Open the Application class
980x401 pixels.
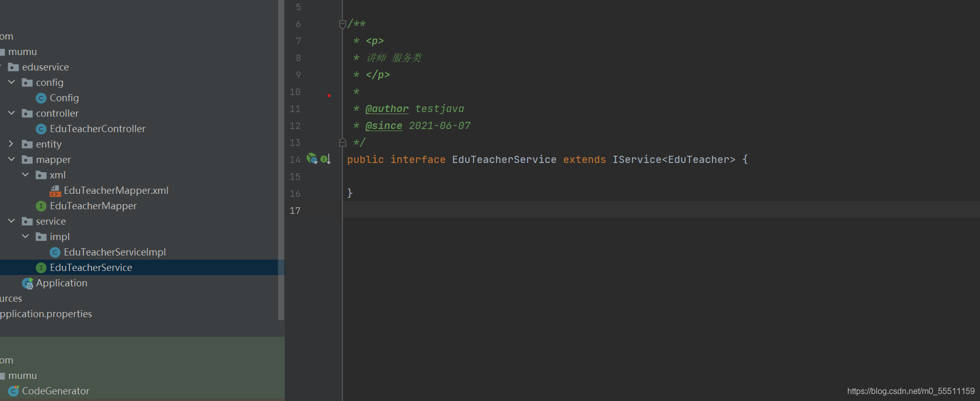[62, 283]
